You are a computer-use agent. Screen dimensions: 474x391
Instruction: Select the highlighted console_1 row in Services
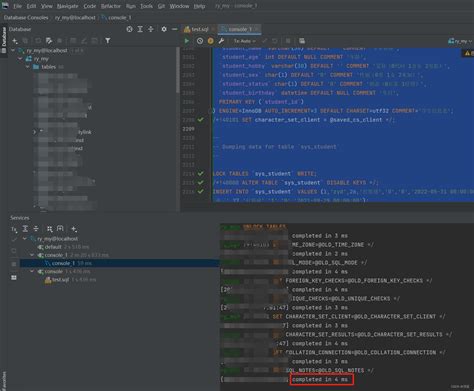119,263
